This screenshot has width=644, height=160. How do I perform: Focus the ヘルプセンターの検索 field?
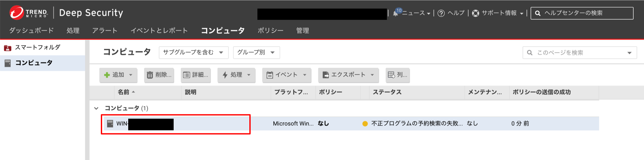582,13
